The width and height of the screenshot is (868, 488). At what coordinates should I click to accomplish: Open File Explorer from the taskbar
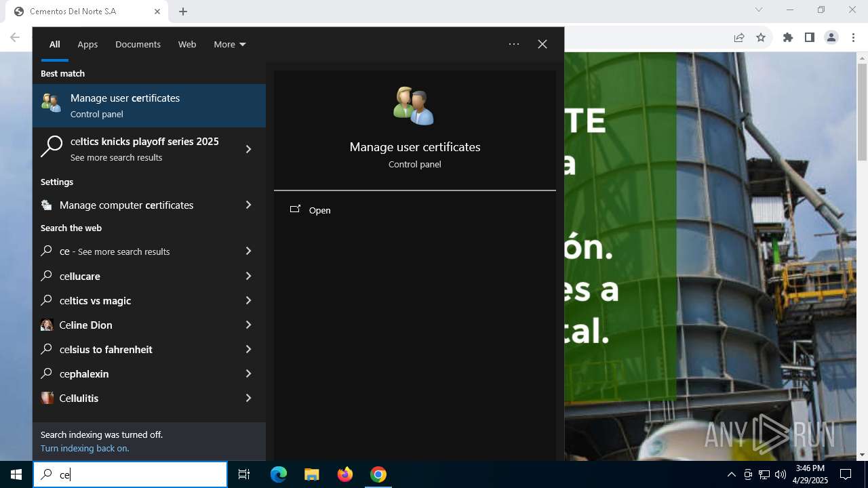(311, 474)
